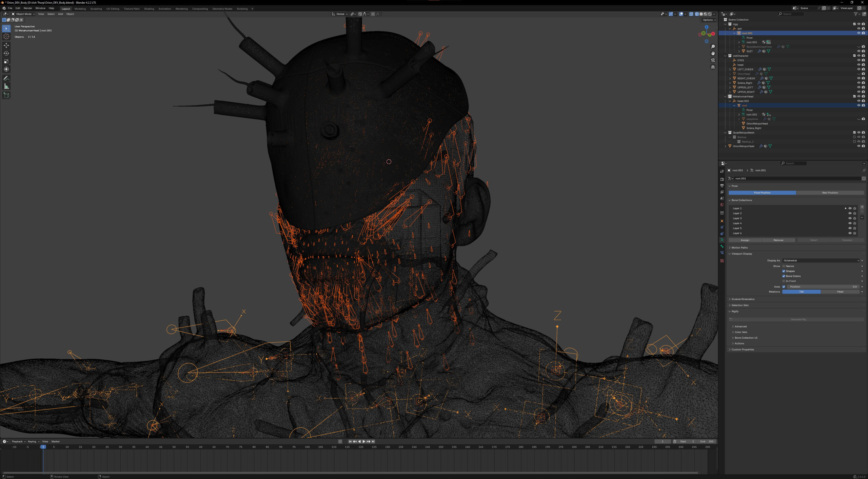
Task: Open the viewport Add menu
Action: (60, 14)
